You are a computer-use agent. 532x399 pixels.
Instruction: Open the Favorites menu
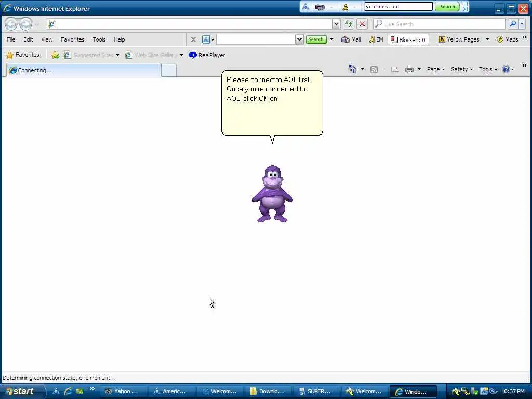(x=73, y=39)
